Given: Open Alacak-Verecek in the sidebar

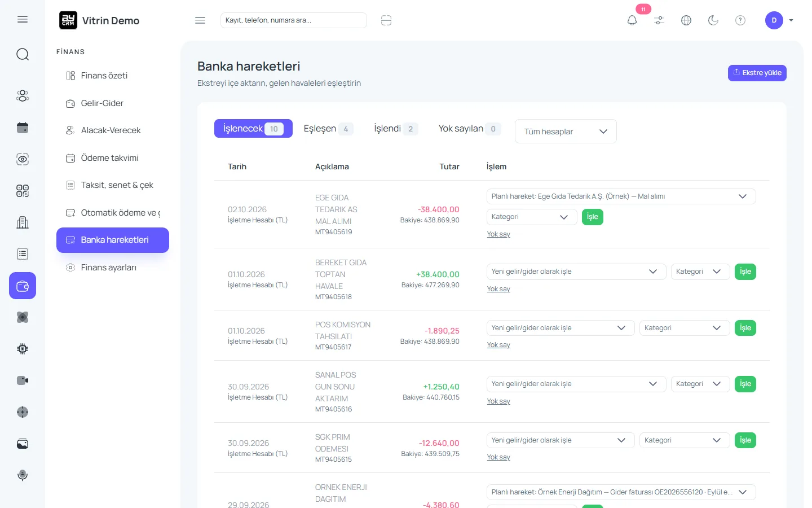Looking at the screenshot, I should coord(113,130).
